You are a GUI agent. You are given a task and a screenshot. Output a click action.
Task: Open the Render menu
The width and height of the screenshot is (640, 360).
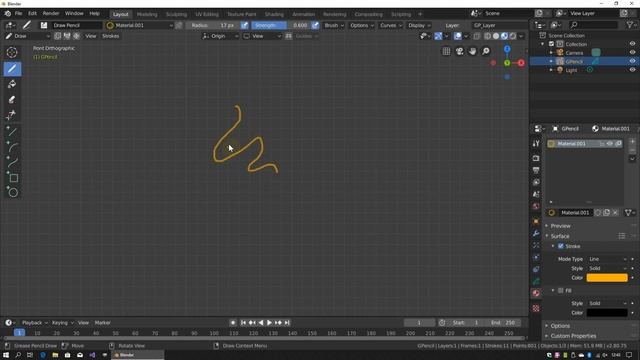(x=51, y=13)
